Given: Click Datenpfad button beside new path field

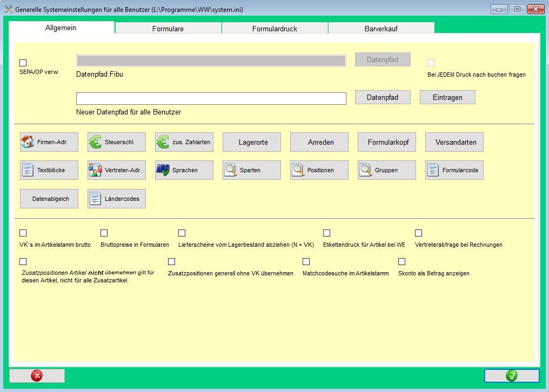Looking at the screenshot, I should pos(383,97).
